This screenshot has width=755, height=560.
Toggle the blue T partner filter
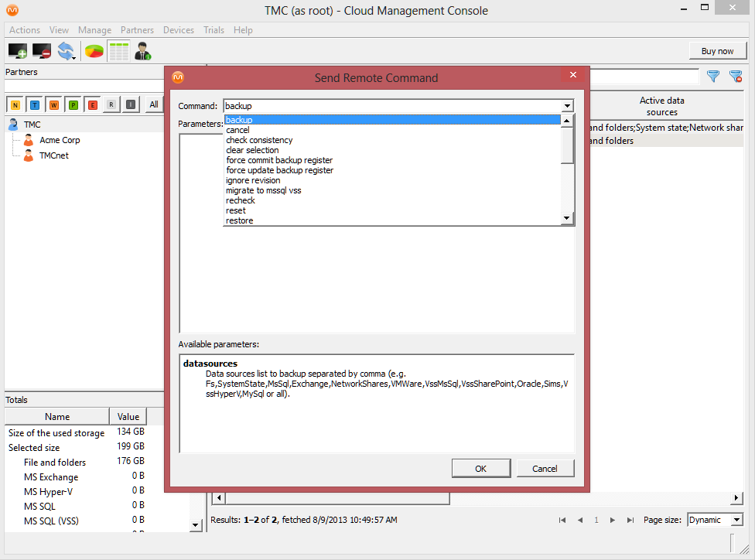point(35,104)
